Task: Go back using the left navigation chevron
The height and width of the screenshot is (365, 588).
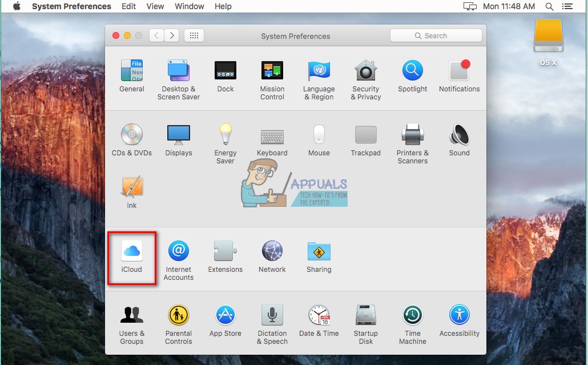Action: coord(156,35)
